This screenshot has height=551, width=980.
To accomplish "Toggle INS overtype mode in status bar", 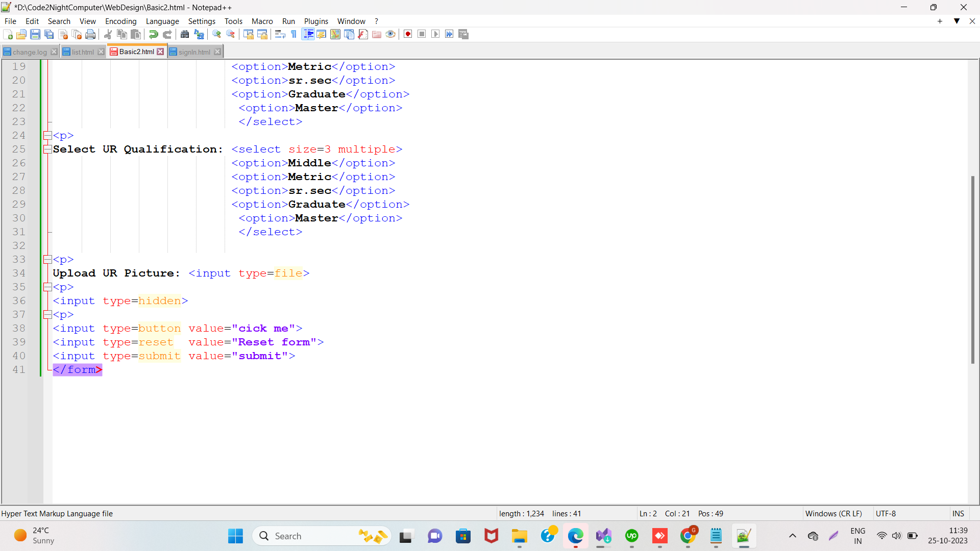I will pos(958,513).
